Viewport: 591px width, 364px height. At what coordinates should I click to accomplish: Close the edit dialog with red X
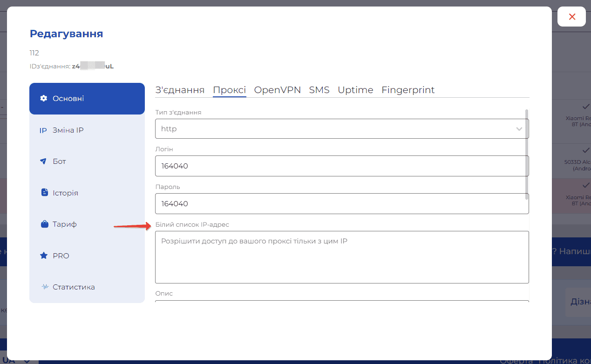click(x=572, y=17)
